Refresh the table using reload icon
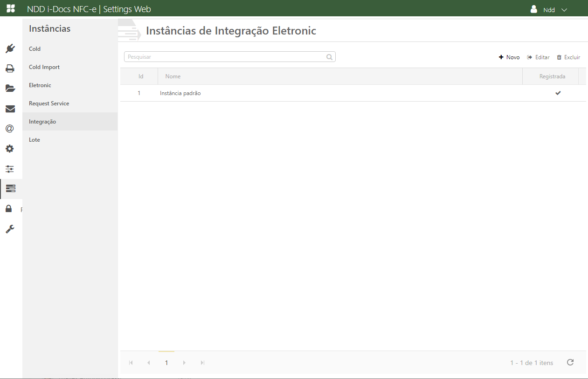Viewport: 588px width, 379px height. 570,362
